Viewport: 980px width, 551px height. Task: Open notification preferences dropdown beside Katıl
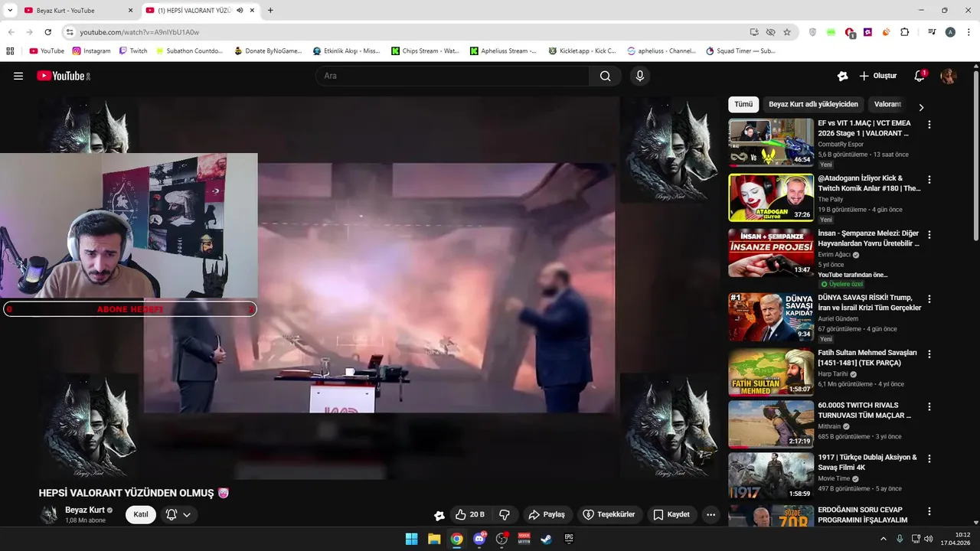(178, 515)
